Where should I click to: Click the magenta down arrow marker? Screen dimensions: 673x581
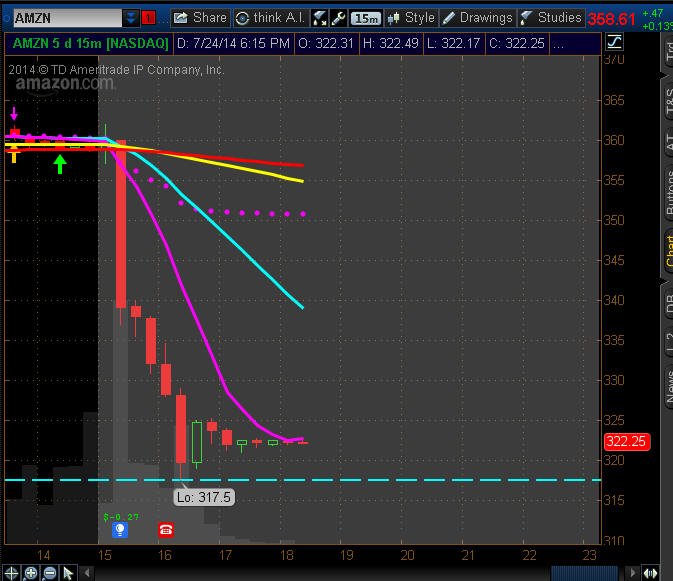pyautogui.click(x=14, y=114)
